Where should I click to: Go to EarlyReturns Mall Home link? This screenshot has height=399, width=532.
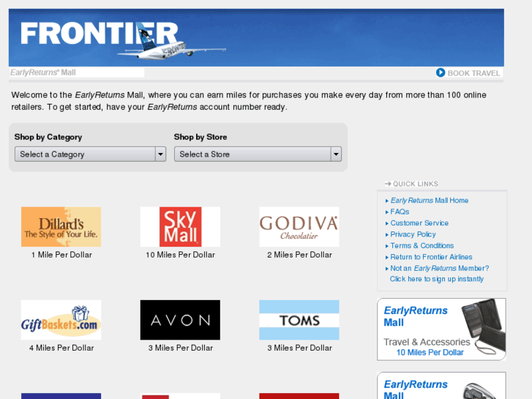pyautogui.click(x=430, y=201)
